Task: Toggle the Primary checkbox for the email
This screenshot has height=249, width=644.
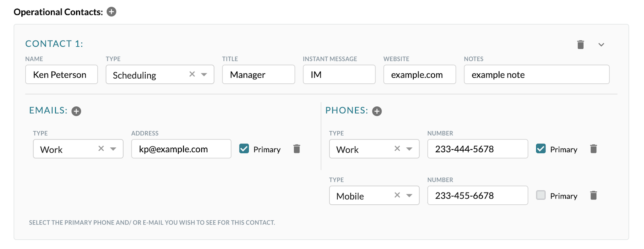Action: click(244, 149)
